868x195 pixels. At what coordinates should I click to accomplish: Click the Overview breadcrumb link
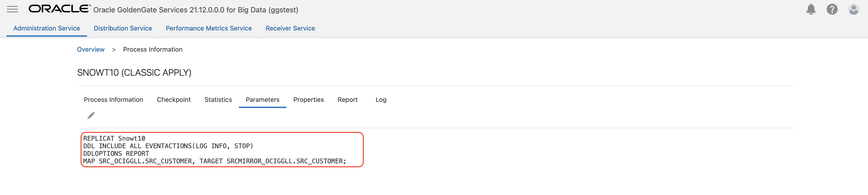pos(91,50)
